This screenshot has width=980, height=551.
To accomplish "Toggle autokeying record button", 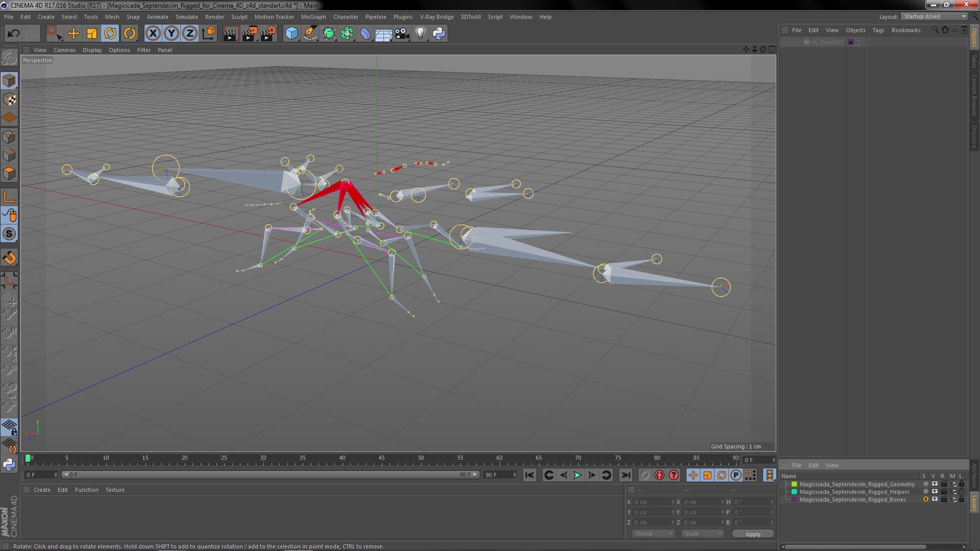I will click(659, 475).
